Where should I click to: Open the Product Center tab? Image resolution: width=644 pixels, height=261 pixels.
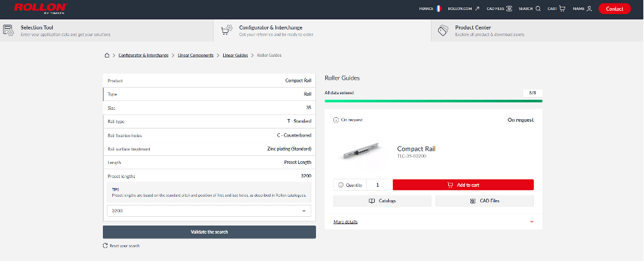(x=538, y=31)
